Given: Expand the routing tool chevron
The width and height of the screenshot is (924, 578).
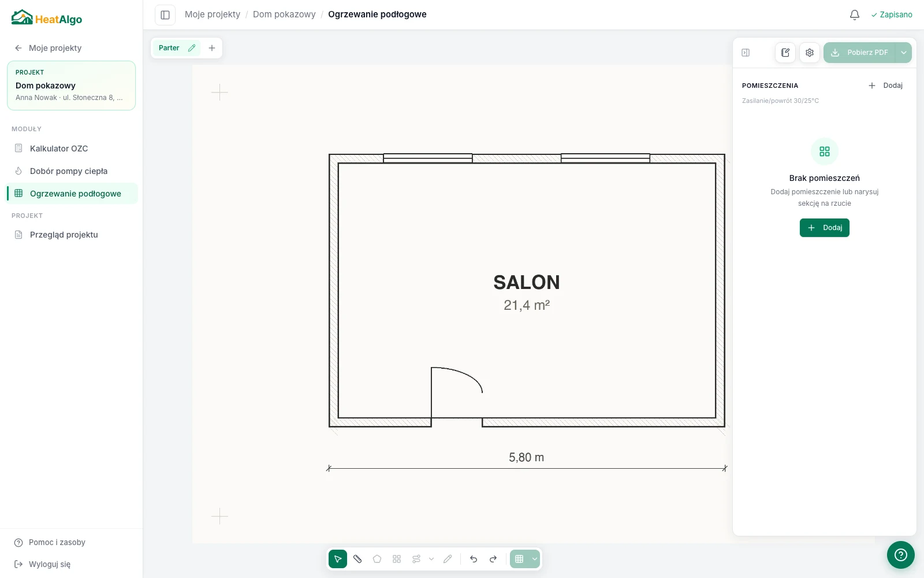Looking at the screenshot, I should [x=431, y=559].
